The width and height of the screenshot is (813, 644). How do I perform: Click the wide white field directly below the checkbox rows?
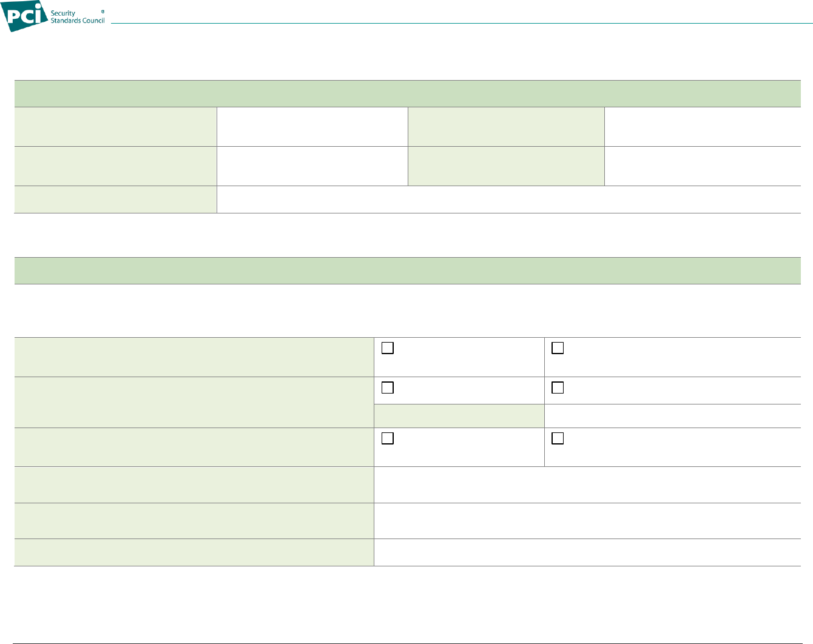click(587, 485)
